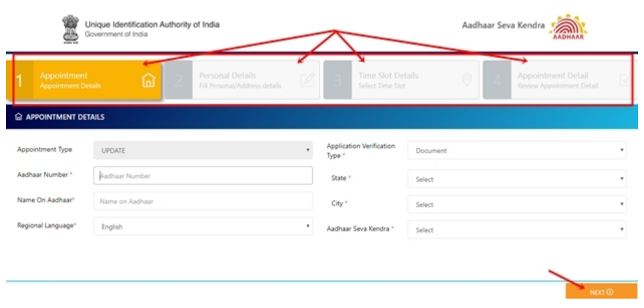The image size is (644, 308).
Task: Expand the City select dropdown
Action: [x=516, y=205]
